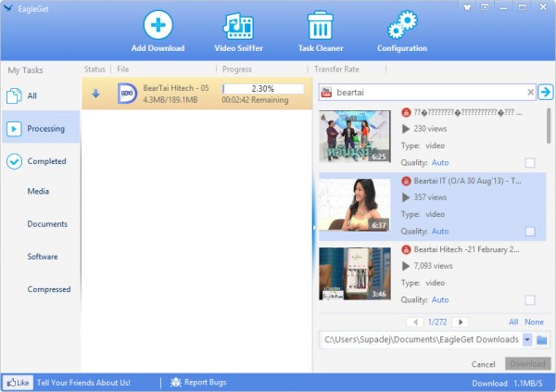Go to previous results page arrow
The image size is (556, 392).
[x=415, y=322]
